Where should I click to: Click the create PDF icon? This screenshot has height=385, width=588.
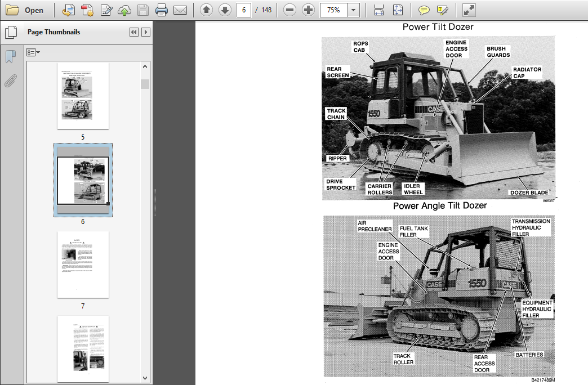87,10
